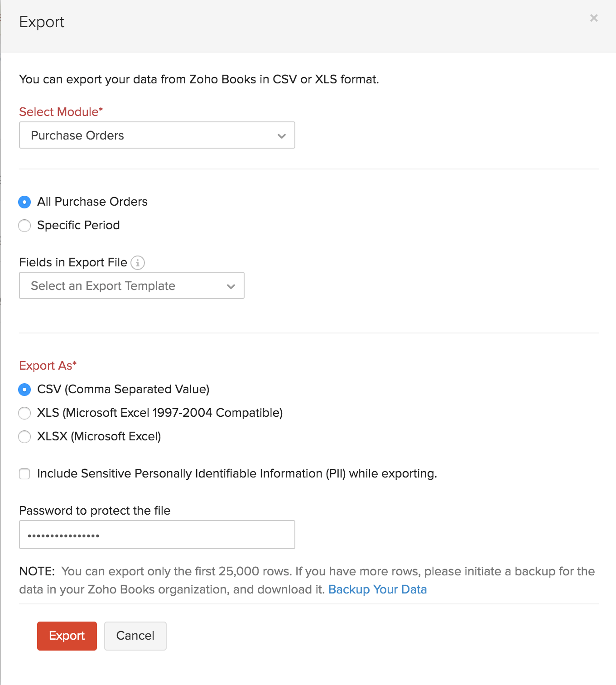This screenshot has height=685, width=616.
Task: Click the Export dialog title area
Action: tap(41, 21)
